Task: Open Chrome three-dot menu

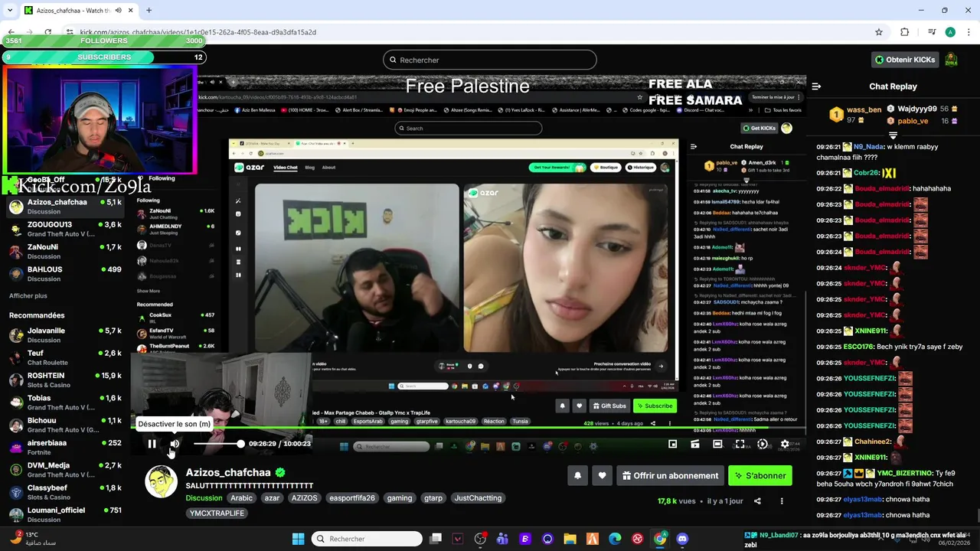Action: tap(968, 32)
